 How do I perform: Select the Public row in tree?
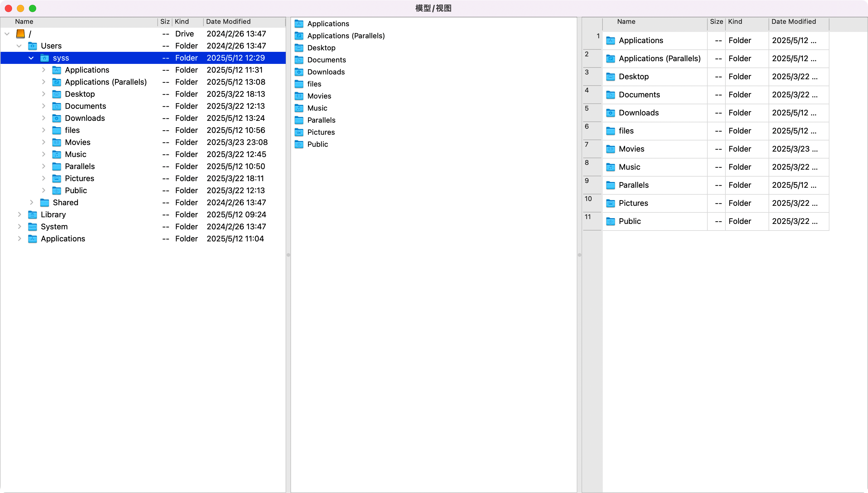(143, 190)
